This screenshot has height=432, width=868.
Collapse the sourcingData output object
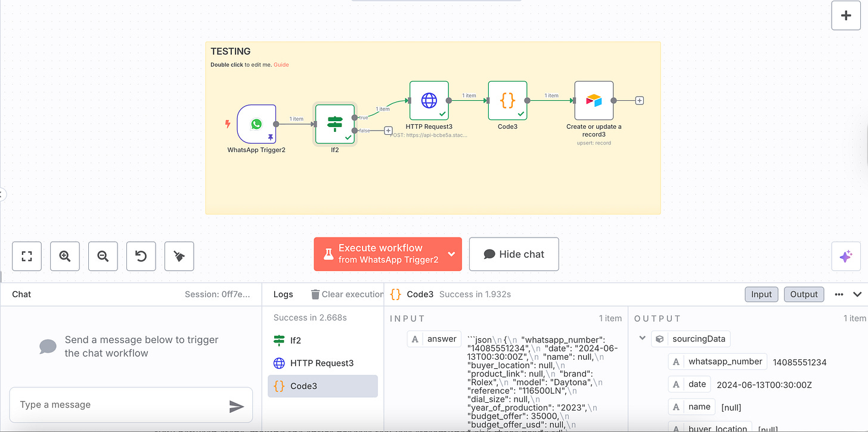coord(642,338)
